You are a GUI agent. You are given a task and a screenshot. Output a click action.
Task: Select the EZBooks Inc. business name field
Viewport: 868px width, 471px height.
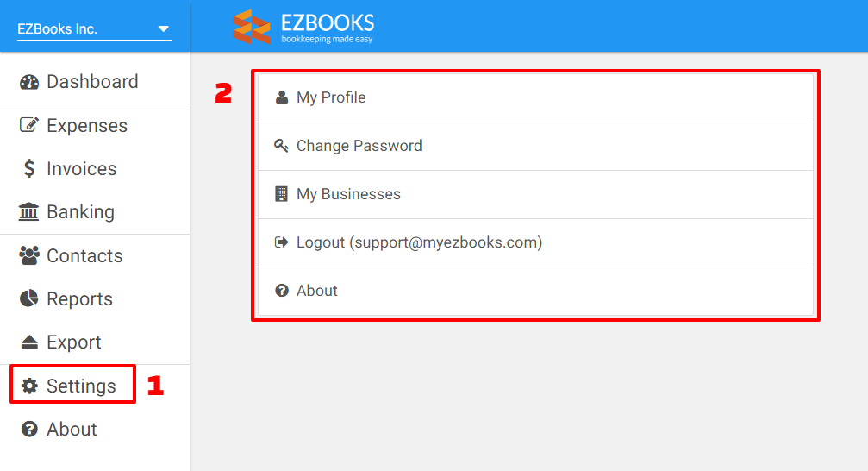[x=95, y=28]
